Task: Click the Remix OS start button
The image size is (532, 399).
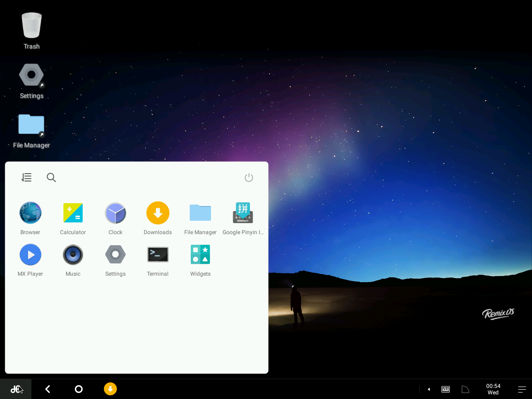Action: [x=15, y=389]
